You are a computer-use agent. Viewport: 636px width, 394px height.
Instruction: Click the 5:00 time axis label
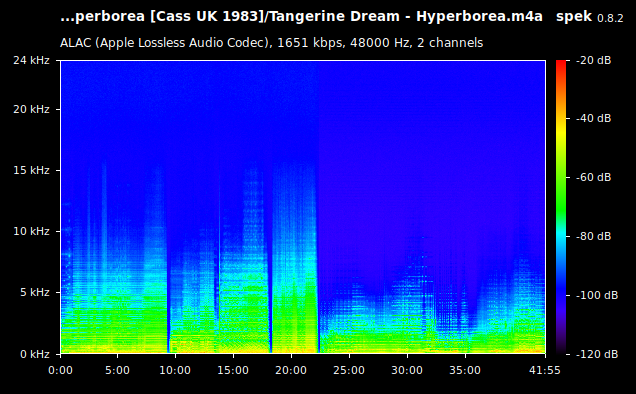pyautogui.click(x=118, y=370)
